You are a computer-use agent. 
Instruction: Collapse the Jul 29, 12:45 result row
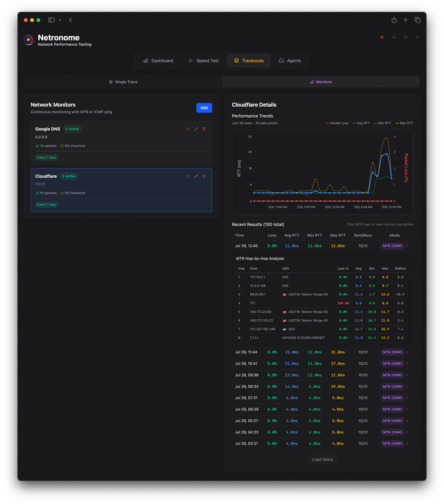click(322, 246)
